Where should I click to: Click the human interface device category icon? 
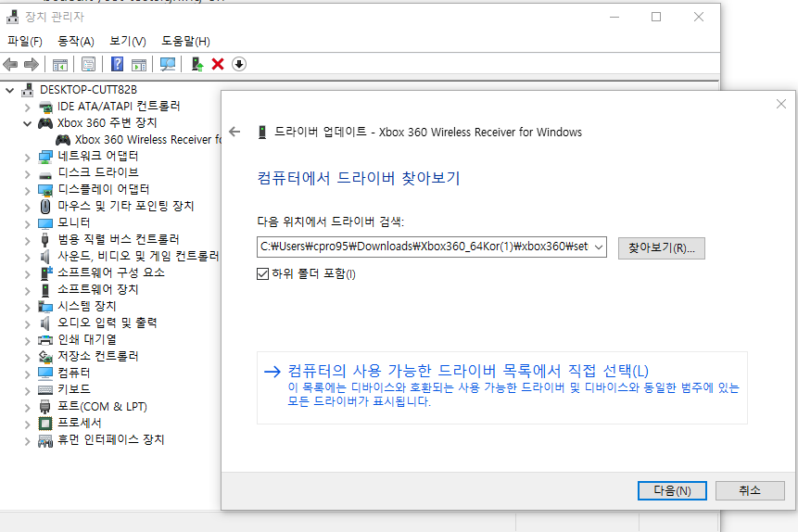point(45,440)
